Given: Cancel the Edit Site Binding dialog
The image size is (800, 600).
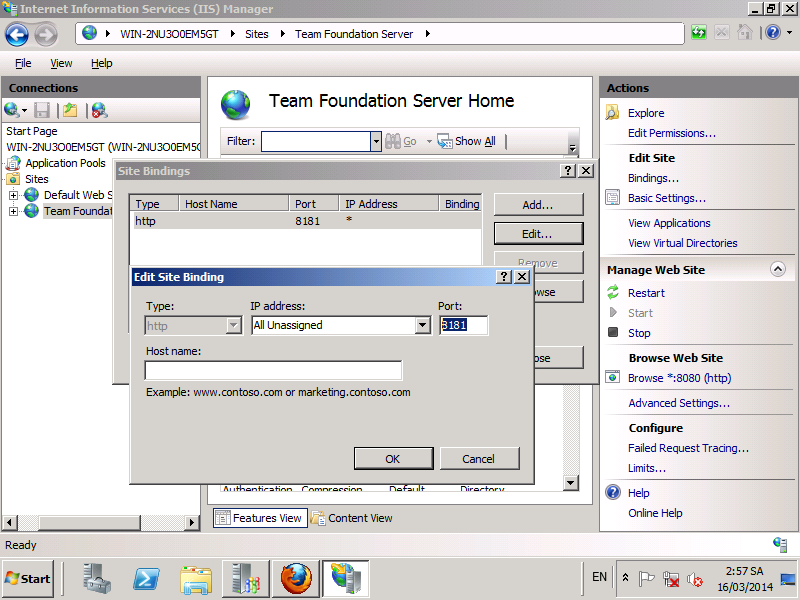Looking at the screenshot, I should 479,459.
